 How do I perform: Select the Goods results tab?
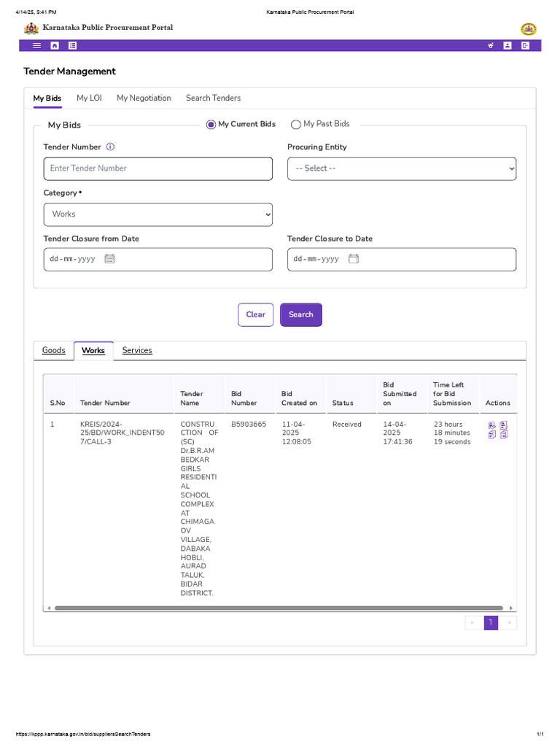pos(54,351)
